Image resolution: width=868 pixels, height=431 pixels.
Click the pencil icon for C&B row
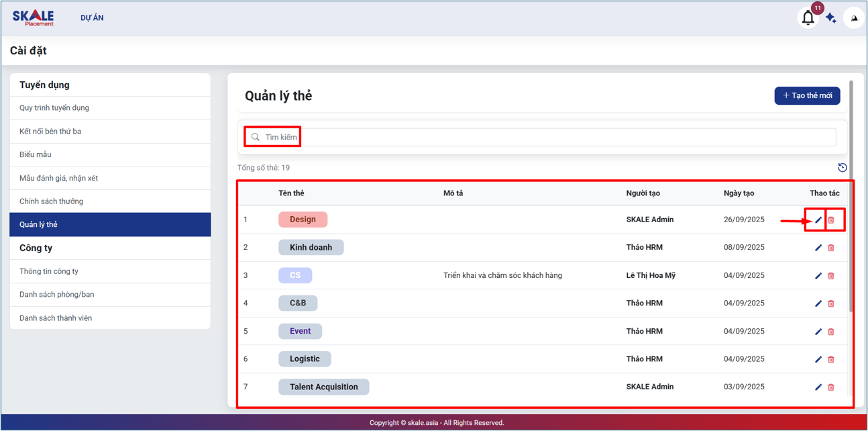818,303
